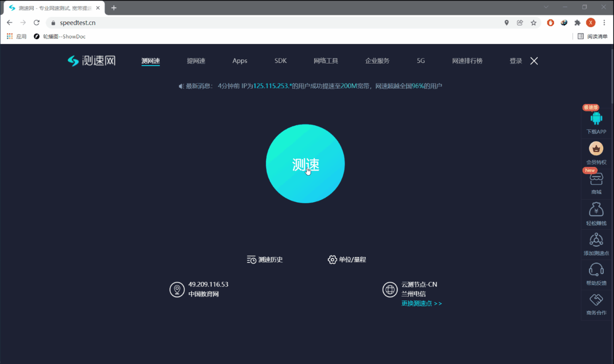This screenshot has width=614, height=364.
Task: Open the Chrome profile avatar X
Action: tap(590, 23)
